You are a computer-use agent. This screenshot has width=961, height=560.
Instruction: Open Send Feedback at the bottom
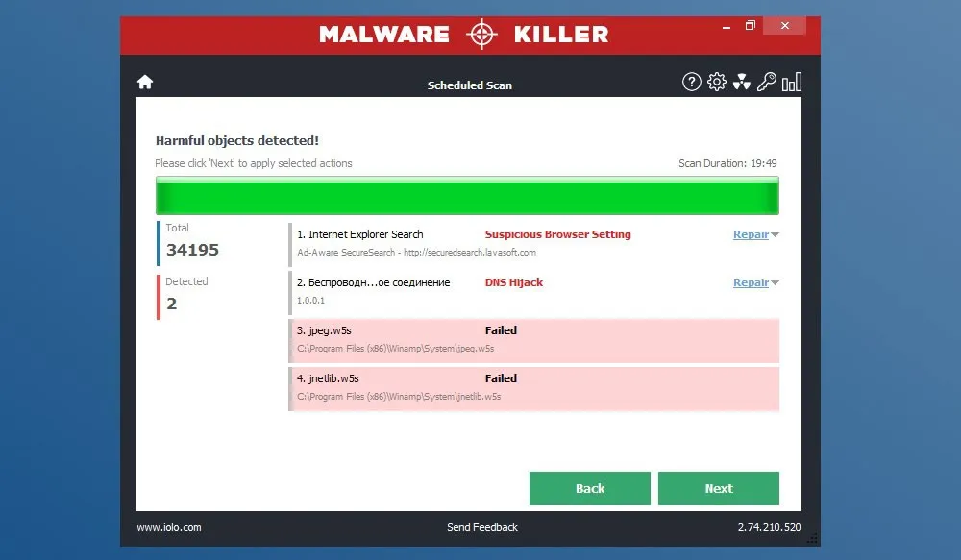coord(481,527)
